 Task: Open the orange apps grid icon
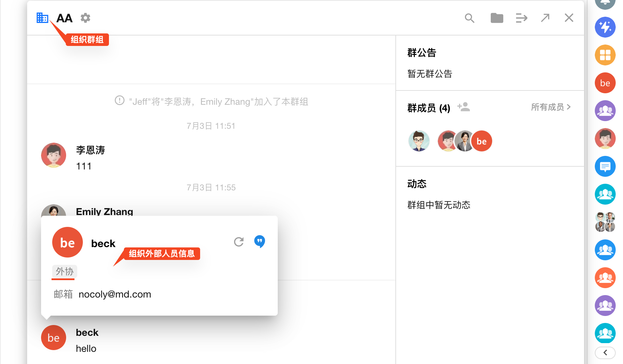click(605, 55)
